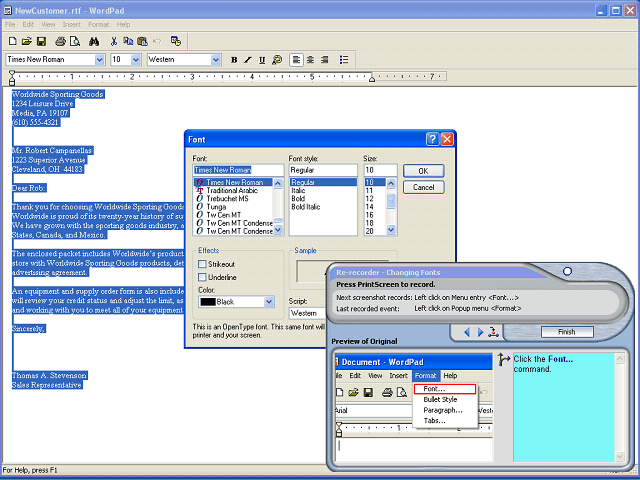This screenshot has height=480, width=640.
Task: Click the Font style input field
Action: (x=323, y=170)
